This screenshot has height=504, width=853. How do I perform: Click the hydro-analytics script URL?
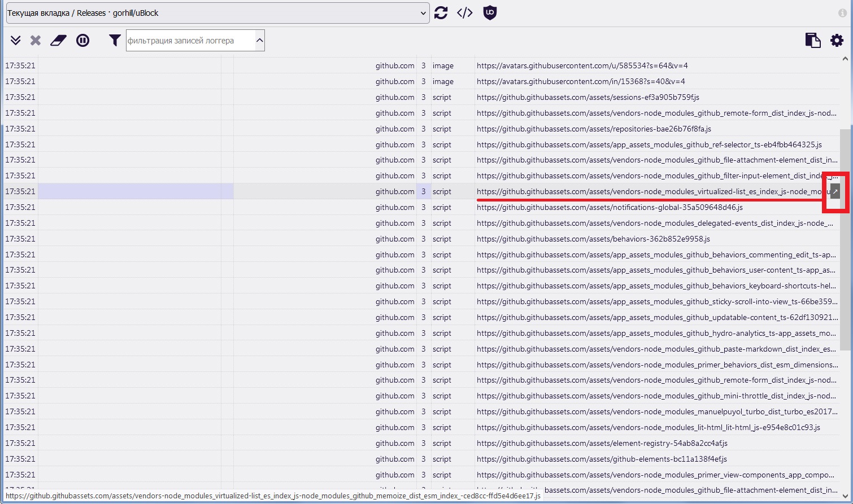(657, 333)
